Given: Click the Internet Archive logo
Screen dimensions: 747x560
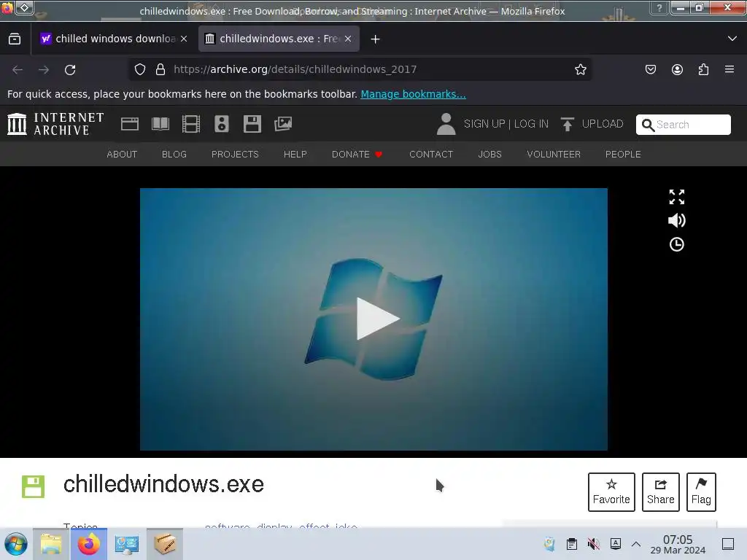Looking at the screenshot, I should pos(55,124).
